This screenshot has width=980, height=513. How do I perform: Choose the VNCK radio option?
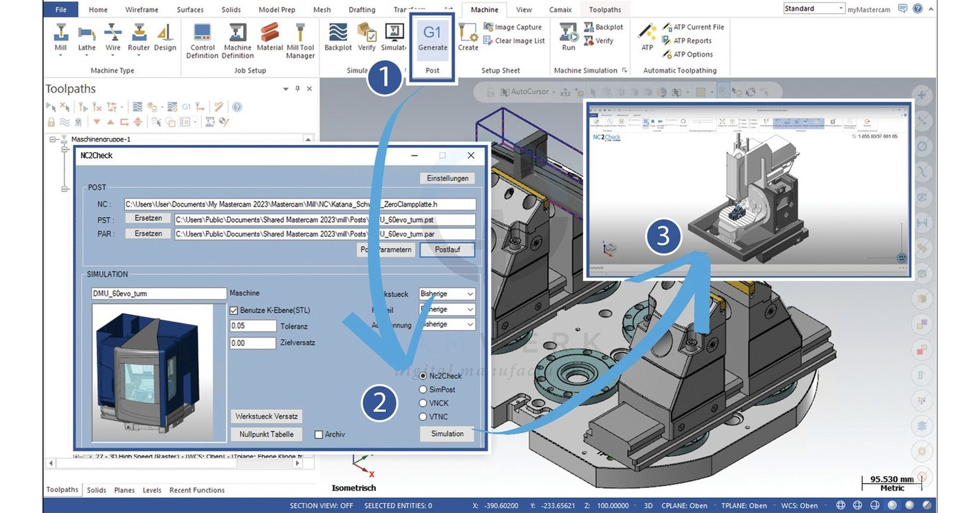(423, 403)
